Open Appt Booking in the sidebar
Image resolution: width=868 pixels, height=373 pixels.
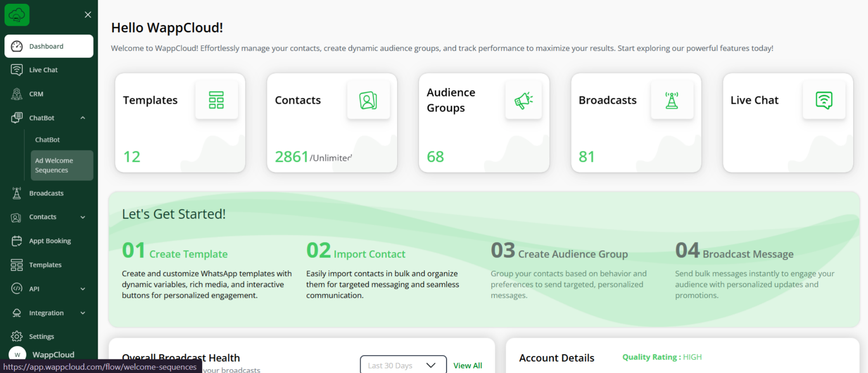(49, 241)
